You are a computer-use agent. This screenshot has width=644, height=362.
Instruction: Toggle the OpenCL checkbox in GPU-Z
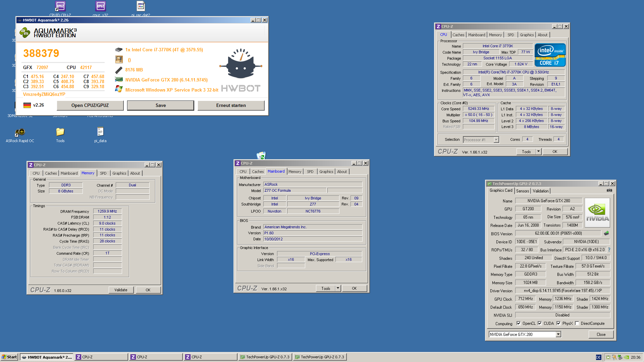(519, 323)
